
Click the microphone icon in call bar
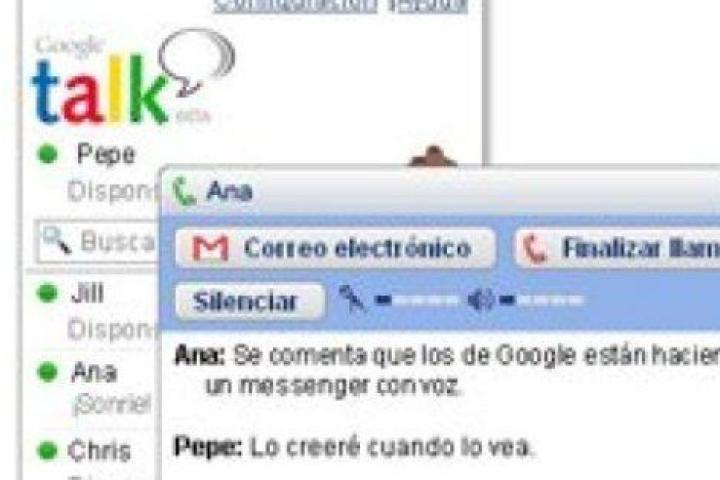point(352,299)
